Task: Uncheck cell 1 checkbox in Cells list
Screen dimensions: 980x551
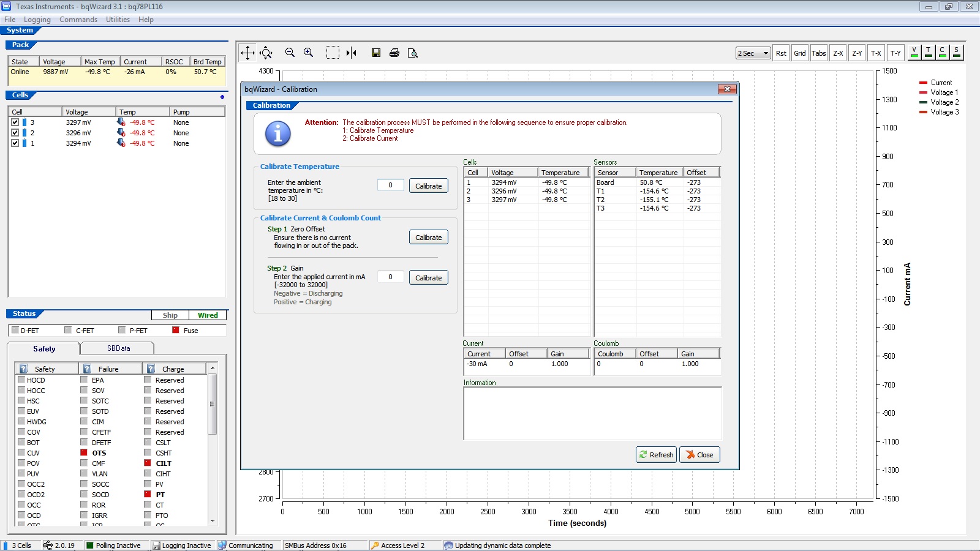Action: coord(15,143)
